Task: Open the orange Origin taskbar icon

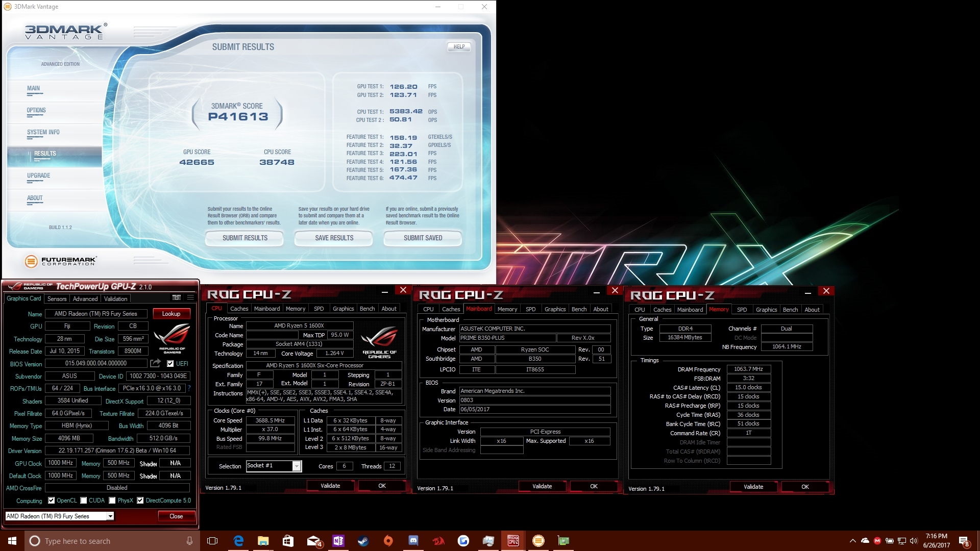Action: 388,541
